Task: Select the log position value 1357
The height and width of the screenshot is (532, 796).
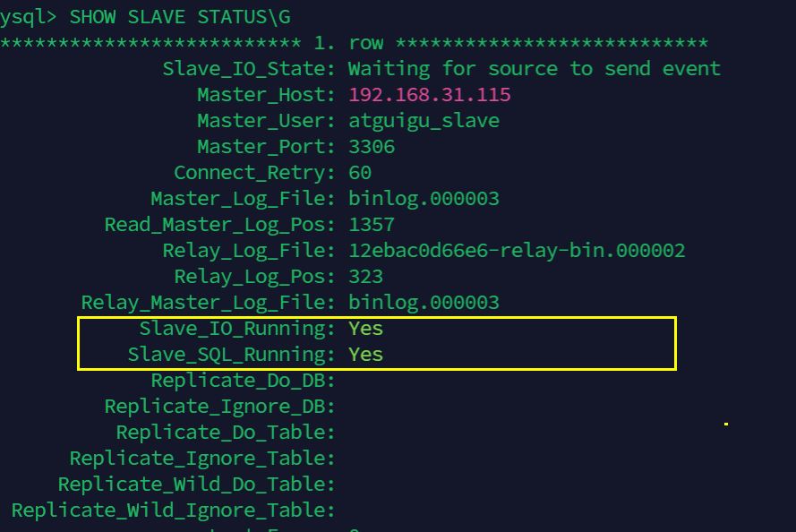Action: coord(372,225)
